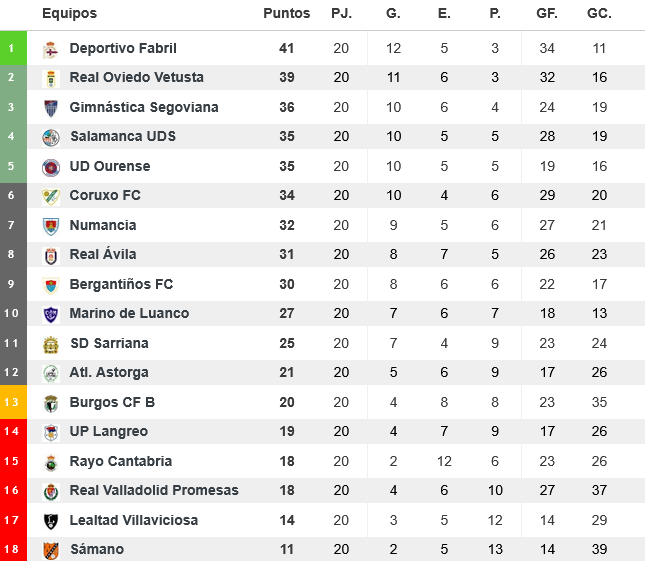This screenshot has height=561, width=645.
Task: Click Burgos CF B's 20 points value
Action: tap(287, 402)
